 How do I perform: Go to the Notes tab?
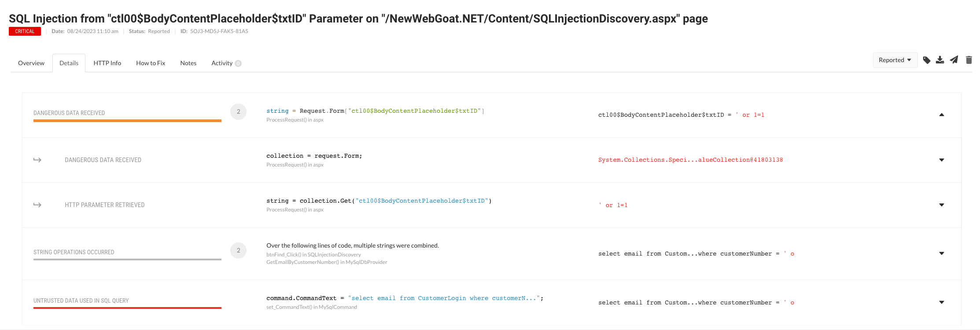(188, 63)
